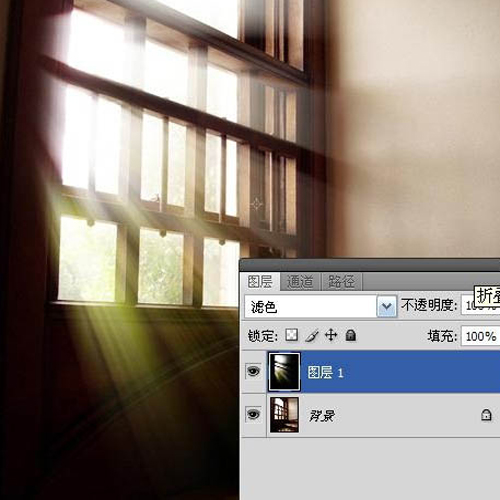Click the 背景 layer thumbnail

[284, 415]
